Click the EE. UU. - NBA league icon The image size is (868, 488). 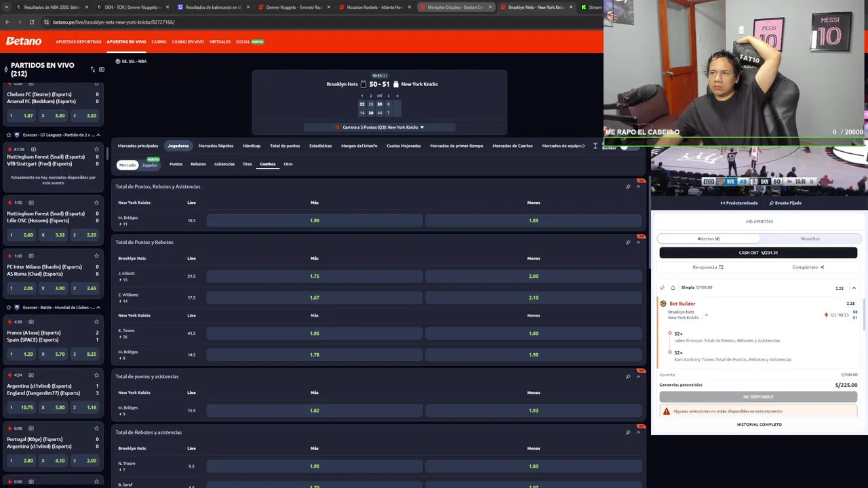click(117, 61)
